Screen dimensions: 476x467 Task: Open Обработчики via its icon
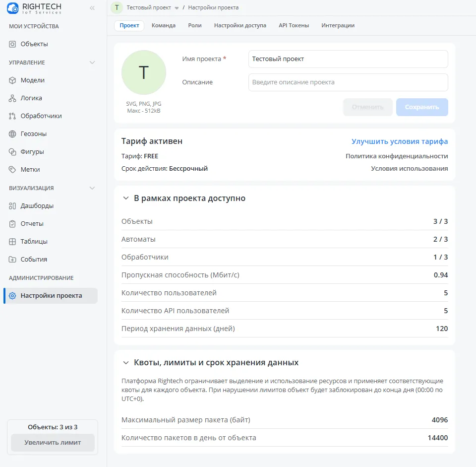(13, 116)
